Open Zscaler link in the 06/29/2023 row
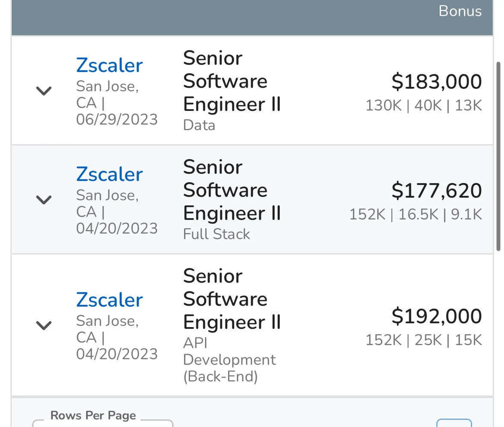Screen dimensions: 504x427 coord(109,65)
